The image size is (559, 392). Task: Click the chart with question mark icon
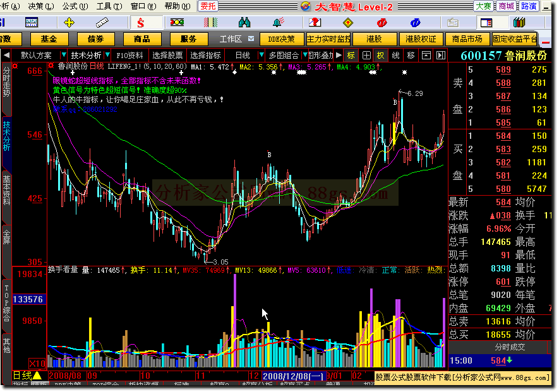tap(315, 23)
